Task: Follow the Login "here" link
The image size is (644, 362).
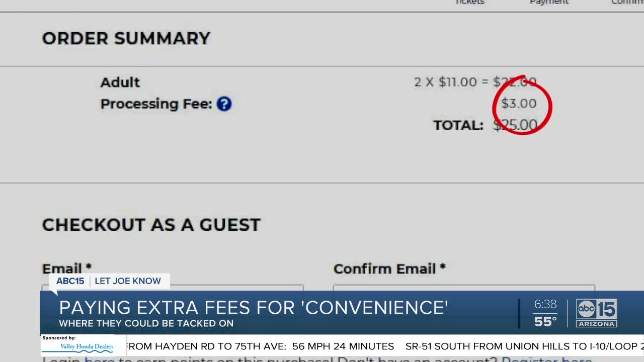Action: (100, 359)
